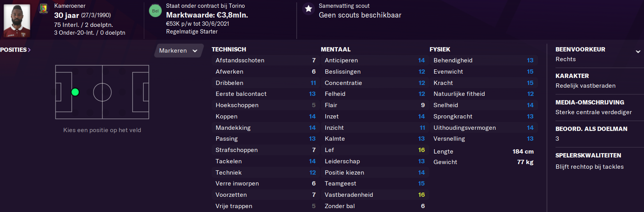
Task: Select the Afstandsschoten attribute row
Action: 265,60
